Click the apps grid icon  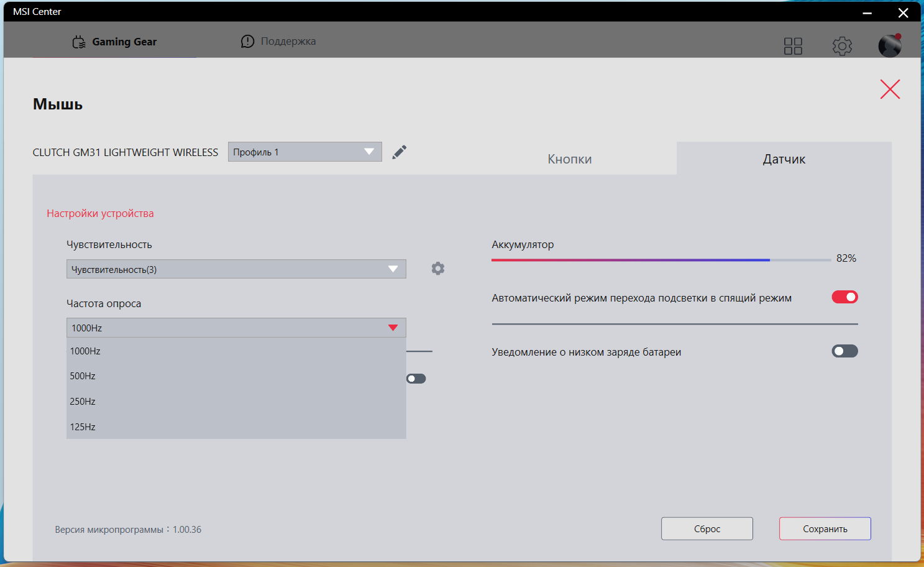point(793,46)
